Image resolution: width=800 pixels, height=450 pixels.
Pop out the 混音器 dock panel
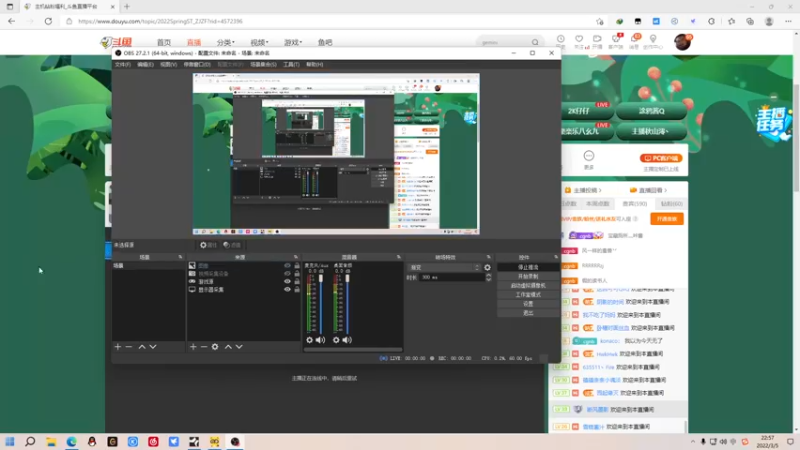tap(398, 257)
